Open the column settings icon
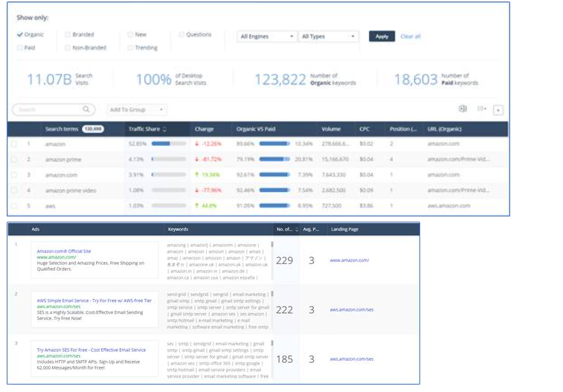This screenshot has height=392, width=563. pyautogui.click(x=481, y=109)
